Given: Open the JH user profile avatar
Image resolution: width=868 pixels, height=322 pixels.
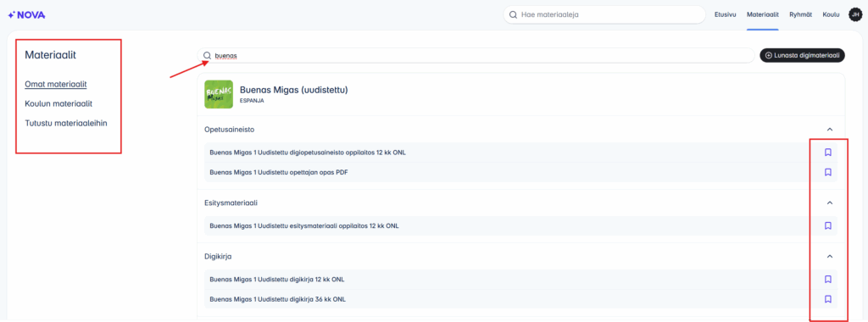Looking at the screenshot, I should (855, 15).
